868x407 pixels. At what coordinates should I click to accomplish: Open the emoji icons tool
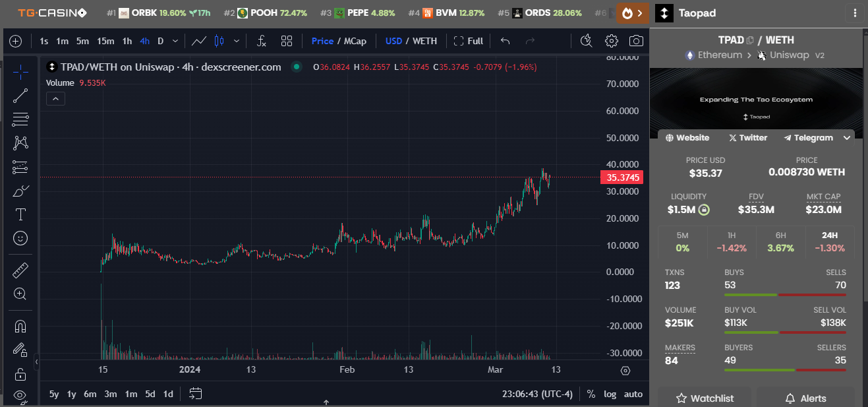[20, 238]
